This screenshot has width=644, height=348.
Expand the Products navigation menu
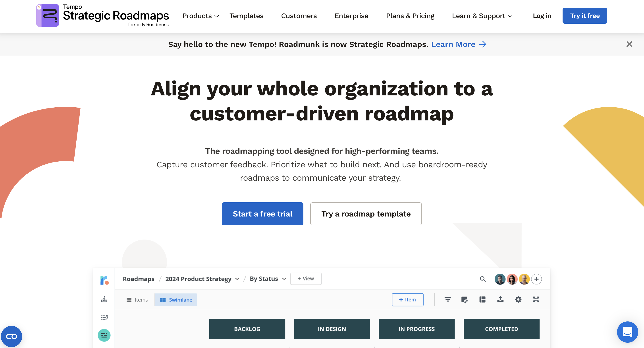point(200,16)
